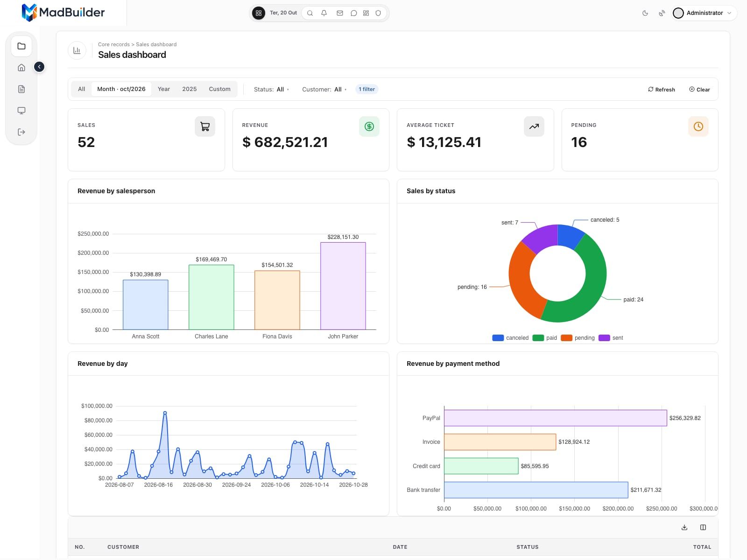This screenshot has width=747, height=560.
Task: Open the Status: All filter dropdown
Action: [271, 90]
